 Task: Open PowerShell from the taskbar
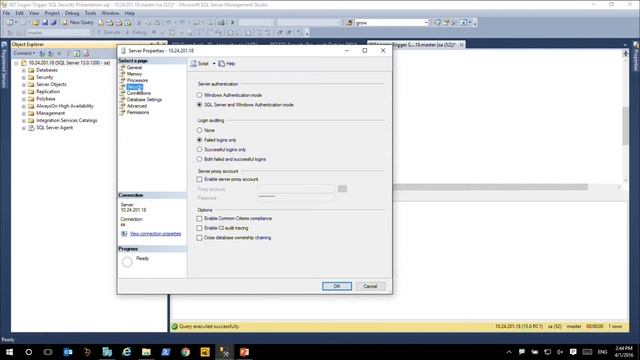(166, 352)
